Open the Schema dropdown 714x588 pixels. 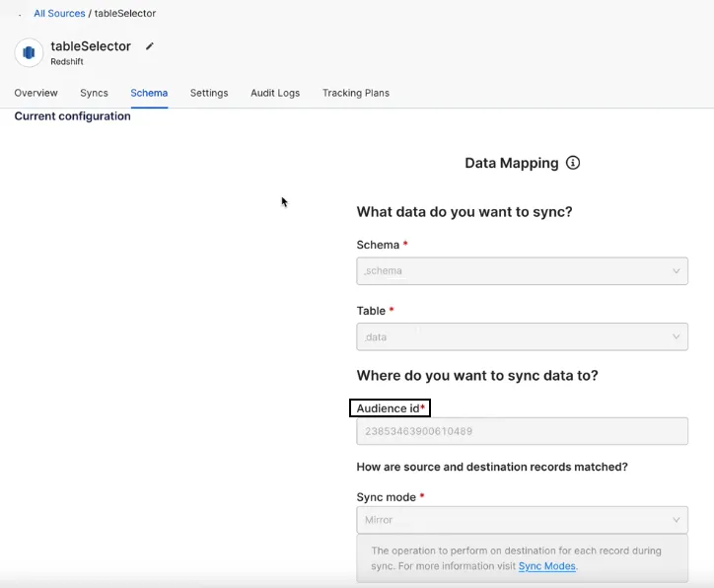click(x=522, y=271)
